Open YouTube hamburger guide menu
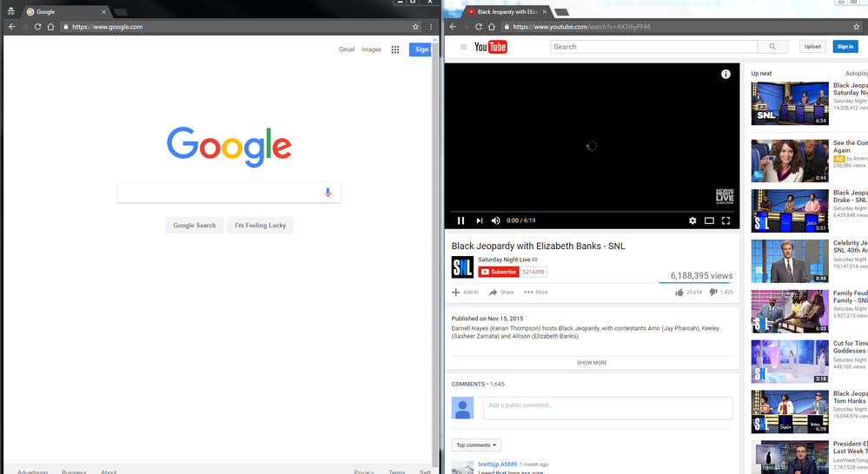The image size is (868, 474). click(x=464, y=47)
